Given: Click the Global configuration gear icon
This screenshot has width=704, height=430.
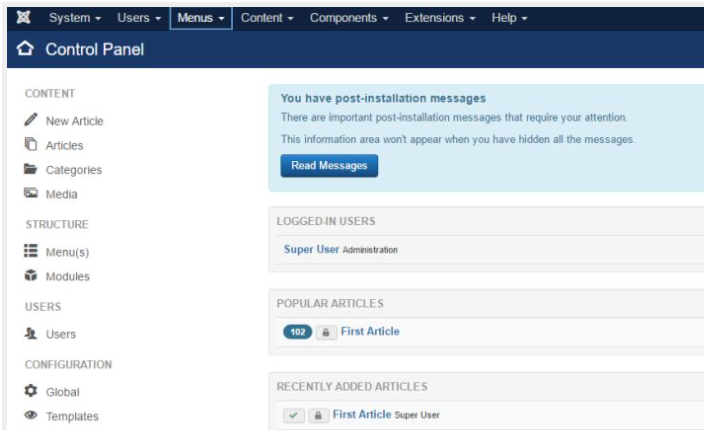Looking at the screenshot, I should (x=29, y=392).
